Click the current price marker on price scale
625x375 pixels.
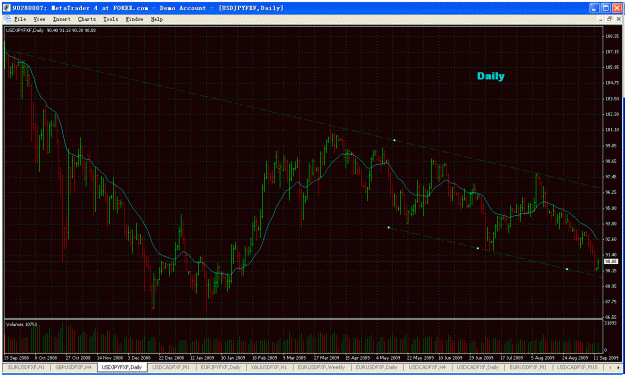tap(611, 261)
